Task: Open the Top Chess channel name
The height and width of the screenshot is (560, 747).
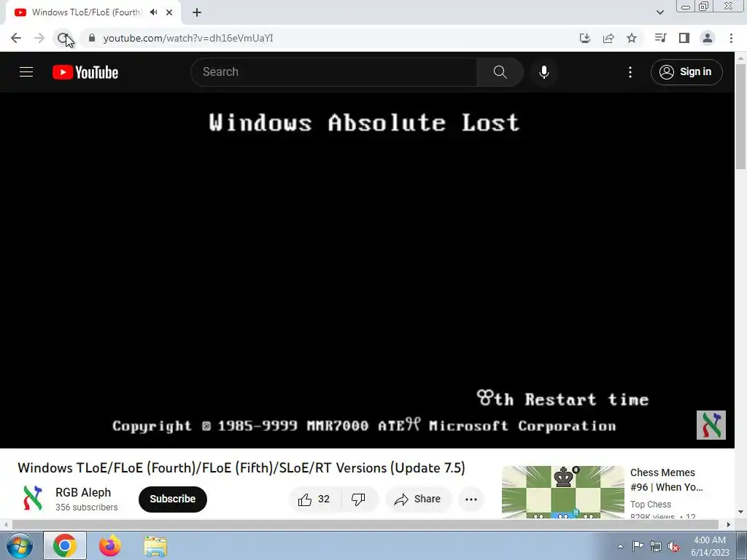Action: [650, 505]
